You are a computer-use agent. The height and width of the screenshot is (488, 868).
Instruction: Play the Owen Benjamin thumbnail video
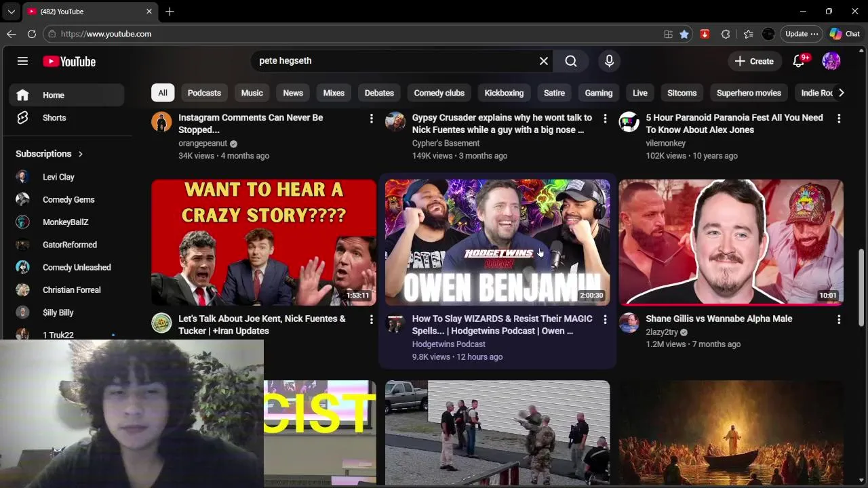[x=498, y=243]
